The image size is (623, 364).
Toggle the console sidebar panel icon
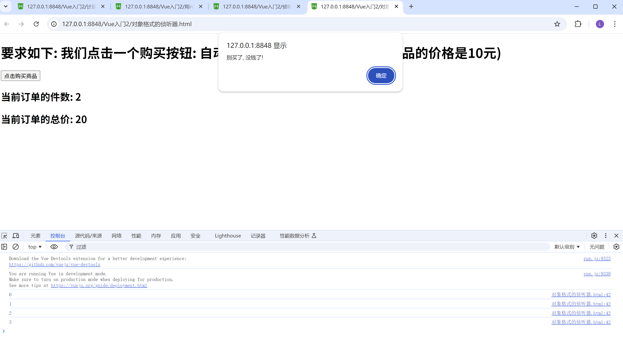click(x=4, y=247)
